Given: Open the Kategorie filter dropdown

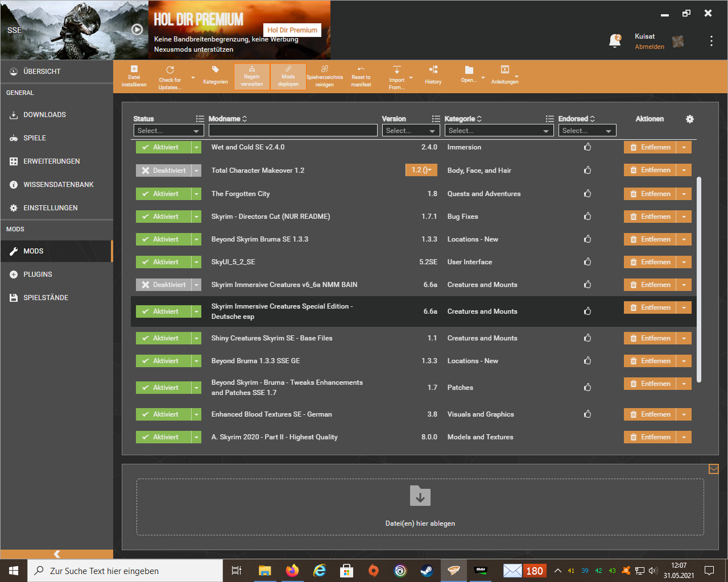Looking at the screenshot, I should (499, 131).
